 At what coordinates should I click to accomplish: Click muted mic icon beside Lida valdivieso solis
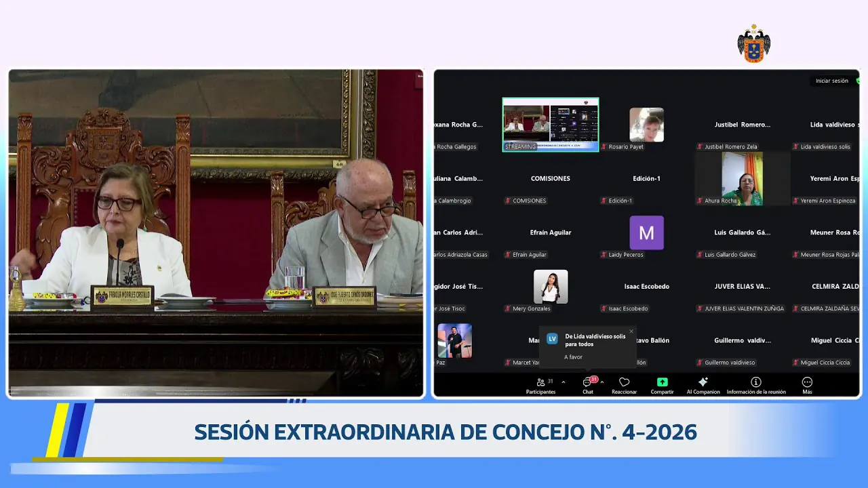coord(796,146)
